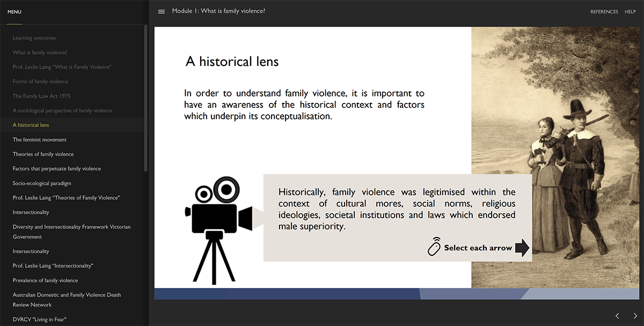The image size is (644, 326).
Task: Click the film camera illustration
Action: (x=219, y=229)
